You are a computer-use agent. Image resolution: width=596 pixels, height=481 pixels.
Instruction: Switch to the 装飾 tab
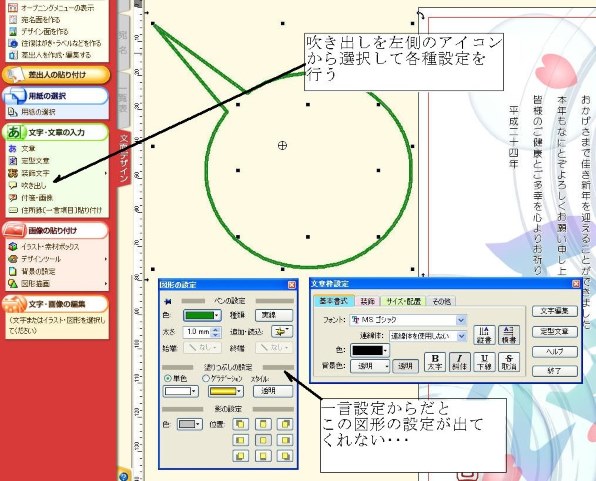pyautogui.click(x=367, y=301)
